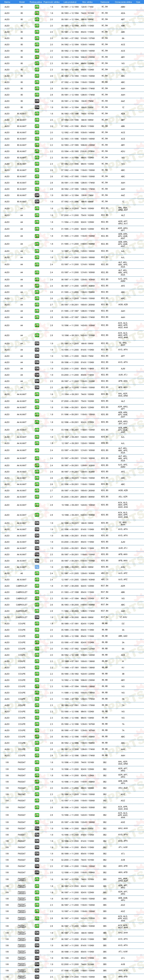Click the 'AGE' engine code cell
This screenshot has height=980, width=144.
pos(123,822)
